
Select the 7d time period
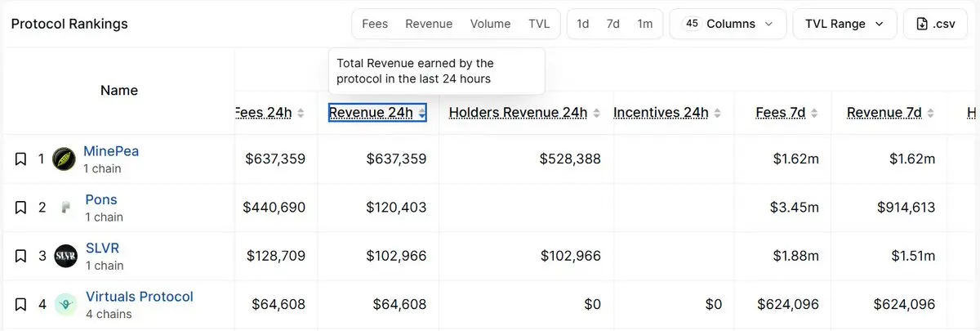point(613,24)
